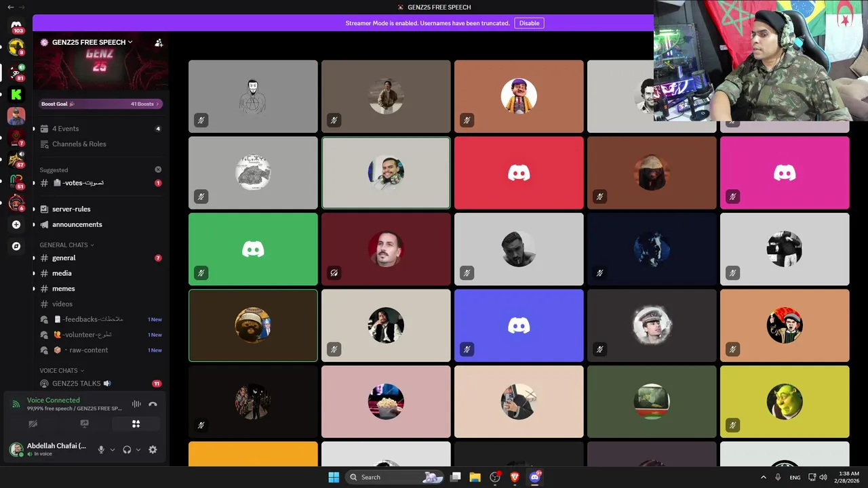Viewport: 868px width, 488px height.
Task: Open server icon with 57 badge
Action: 16,160
